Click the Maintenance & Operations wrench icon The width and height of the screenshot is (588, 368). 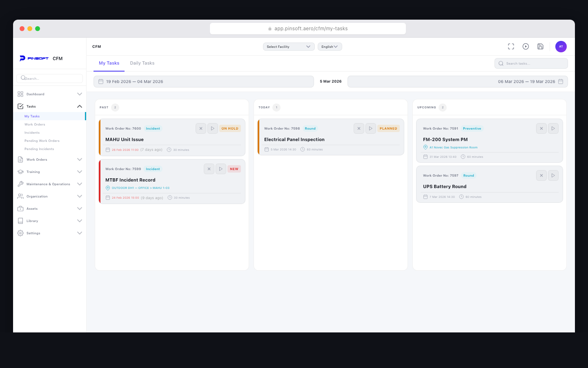[x=20, y=184]
